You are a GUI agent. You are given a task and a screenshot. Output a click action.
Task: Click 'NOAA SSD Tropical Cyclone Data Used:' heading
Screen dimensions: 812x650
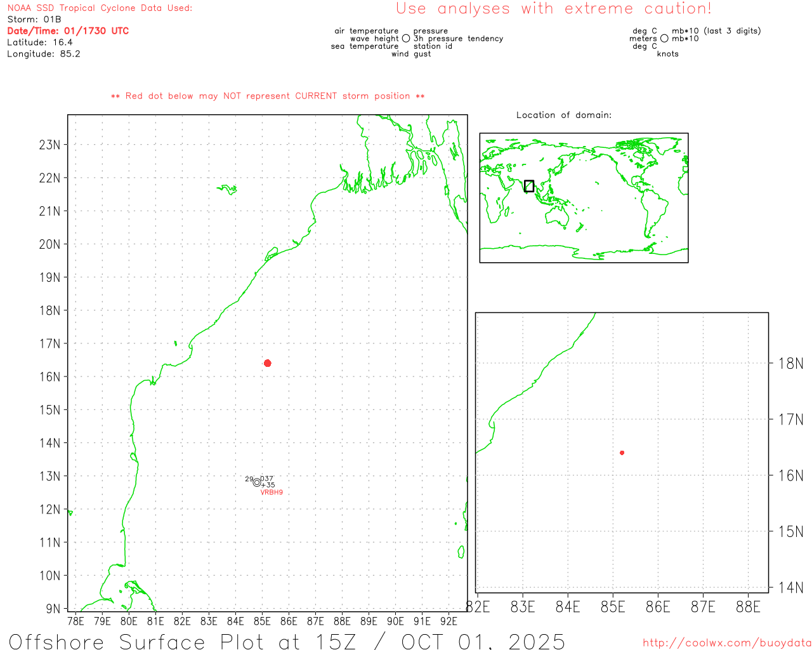click(x=100, y=8)
